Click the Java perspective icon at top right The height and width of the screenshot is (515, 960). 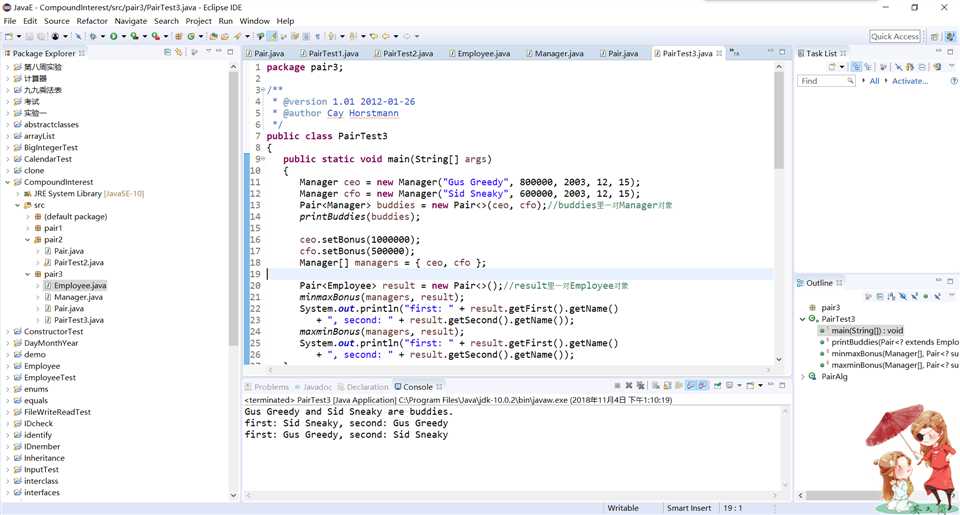point(950,37)
